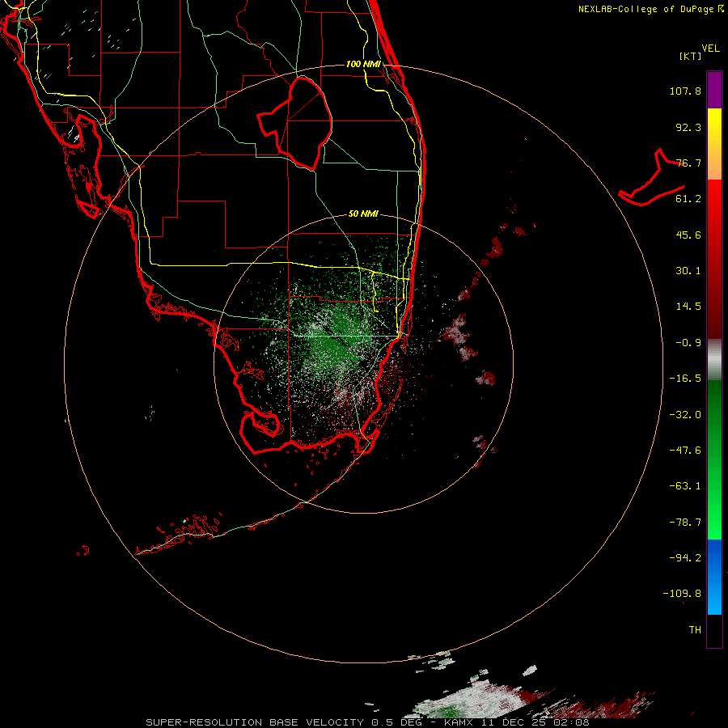Click the 'NEXLAB-College of DuPage' title text
Image resolution: width=728 pixels, height=728 pixels.
(645, 9)
